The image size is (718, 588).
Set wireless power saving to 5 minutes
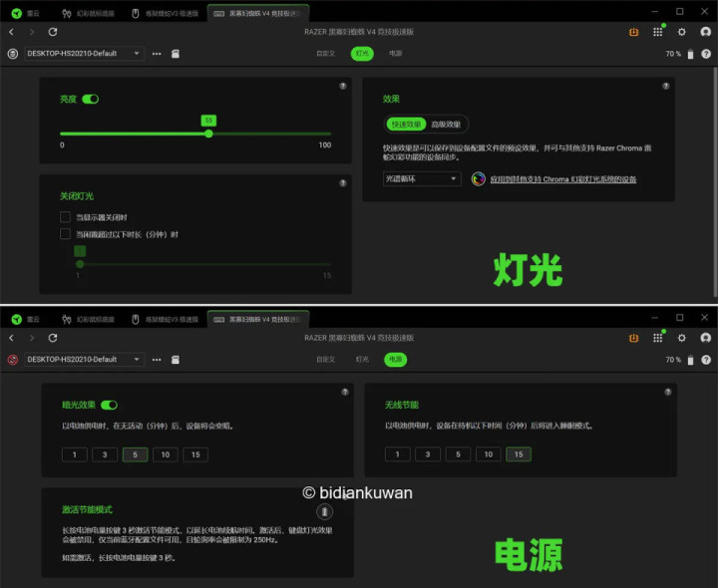[458, 453]
